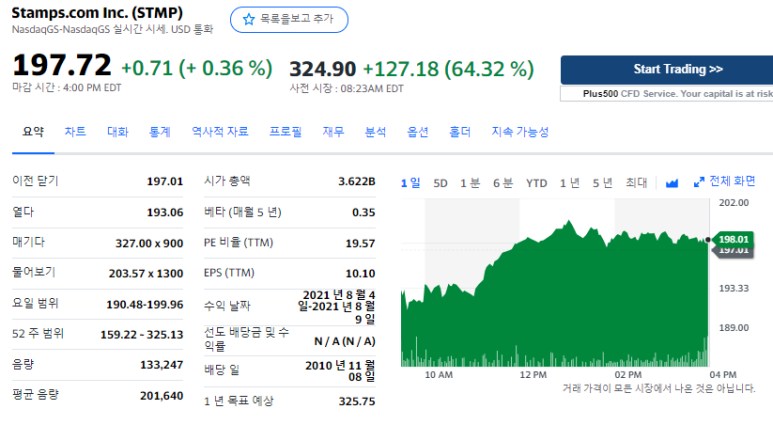Viewport: 773px width, 425px height.
Task: Open the Plus500 CFD Service notice
Action: coord(667,94)
